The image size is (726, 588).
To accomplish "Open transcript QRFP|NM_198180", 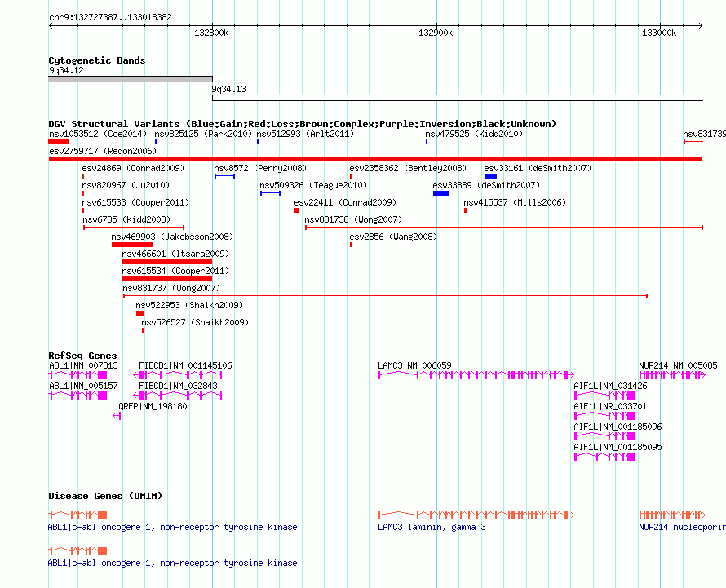I will (x=153, y=406).
